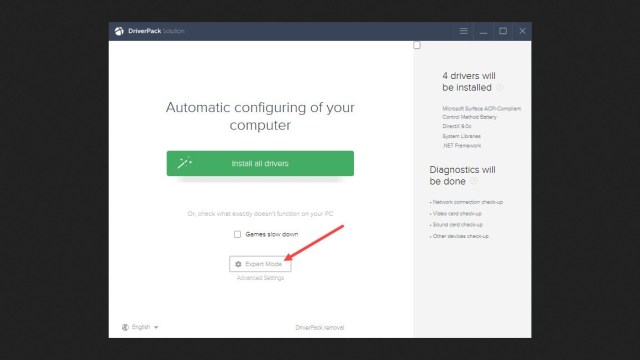Open the hamburger menu icon
The width and height of the screenshot is (640, 360).
coord(463,31)
